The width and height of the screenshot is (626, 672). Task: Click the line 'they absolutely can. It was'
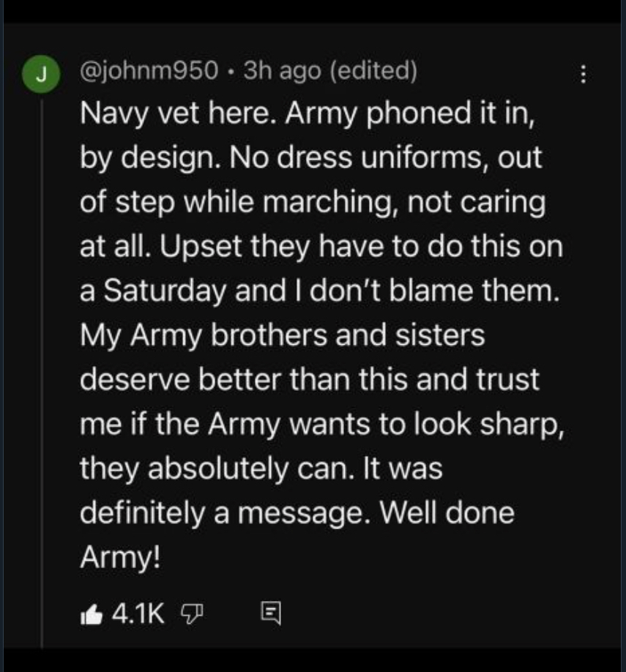(x=261, y=468)
